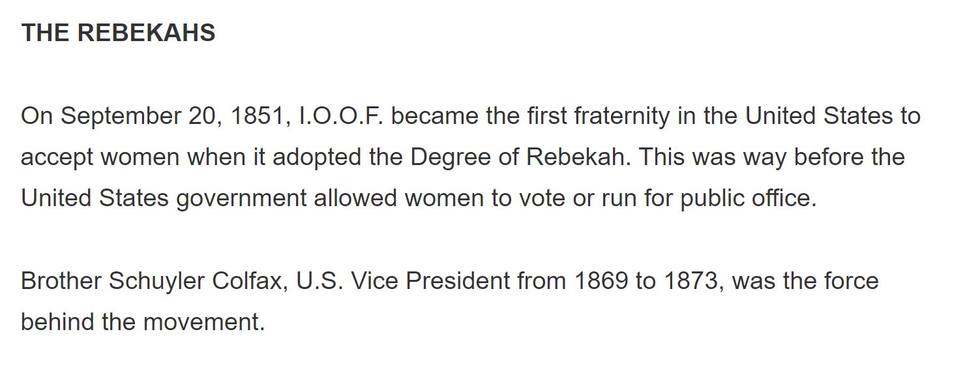Image resolution: width=980 pixels, height=366 pixels.
Task: Click the heading "THE REBEKAHS"
Action: coord(118,33)
